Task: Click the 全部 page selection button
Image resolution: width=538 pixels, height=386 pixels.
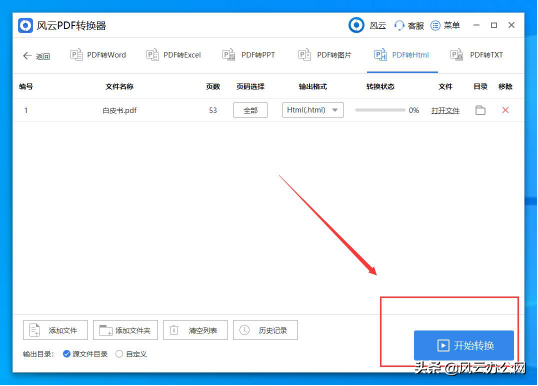Action: pyautogui.click(x=250, y=110)
